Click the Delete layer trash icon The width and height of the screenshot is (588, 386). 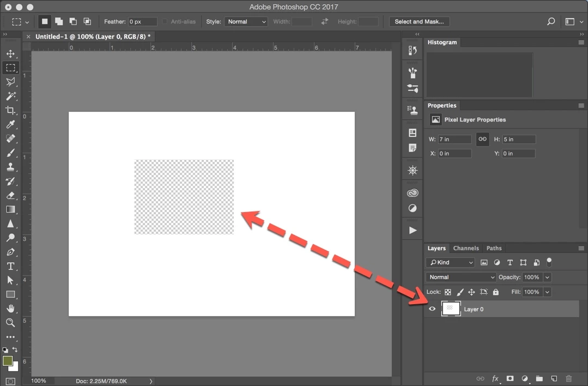click(x=568, y=378)
